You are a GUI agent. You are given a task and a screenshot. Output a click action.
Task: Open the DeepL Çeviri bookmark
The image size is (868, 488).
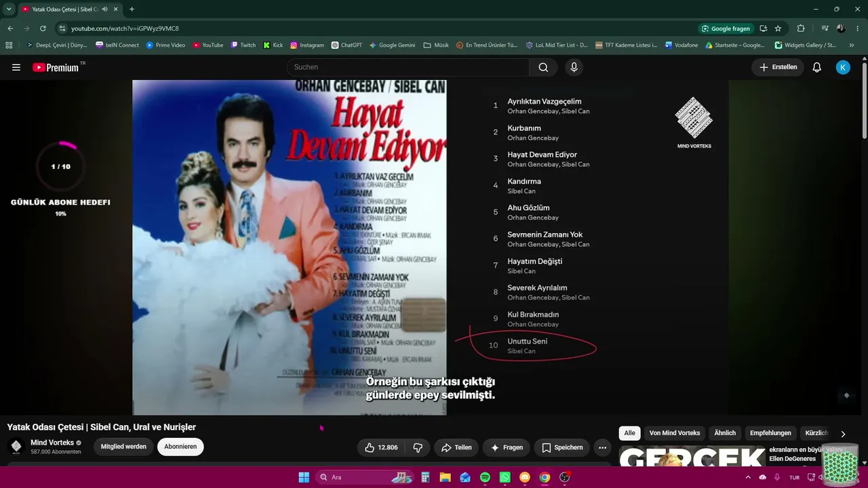(x=57, y=45)
